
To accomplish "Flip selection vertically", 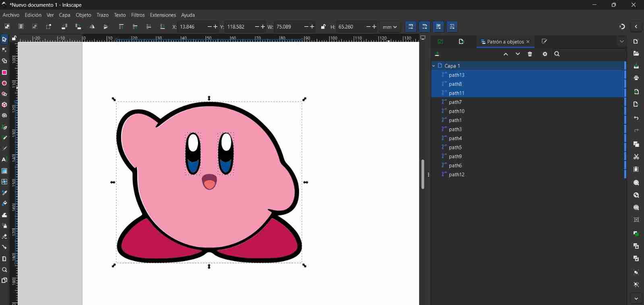I will click(106, 27).
